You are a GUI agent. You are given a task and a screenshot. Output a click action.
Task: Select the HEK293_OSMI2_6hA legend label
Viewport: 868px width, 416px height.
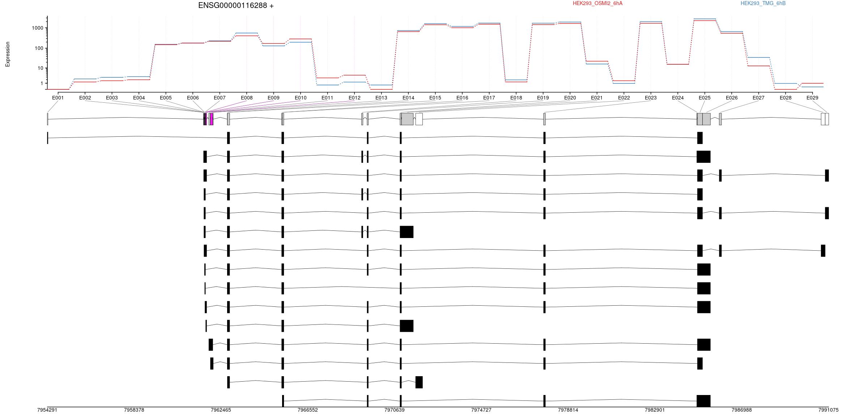597,3
